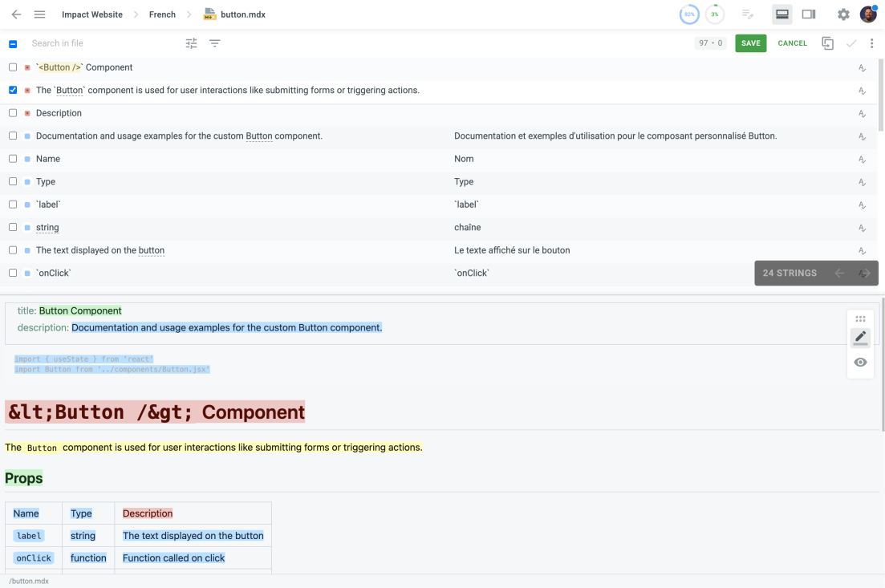Enable the select-all checkbox above the string list
This screenshot has width=885, height=588.
point(13,43)
